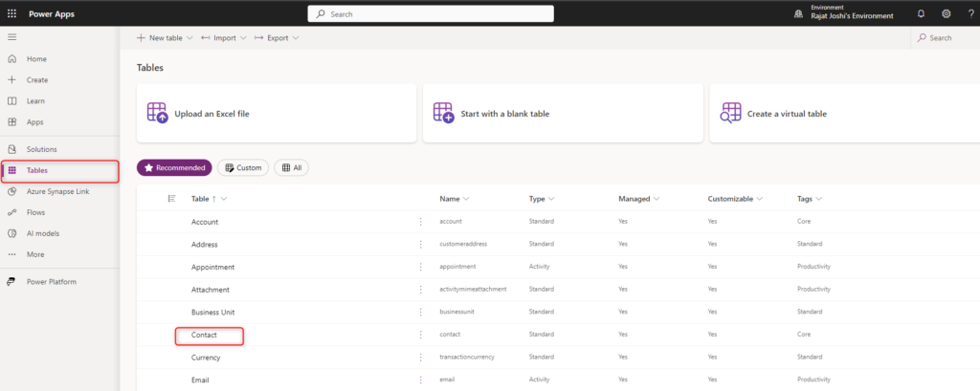Open the Business Unit table
The width and height of the screenshot is (980, 391).
pos(213,312)
